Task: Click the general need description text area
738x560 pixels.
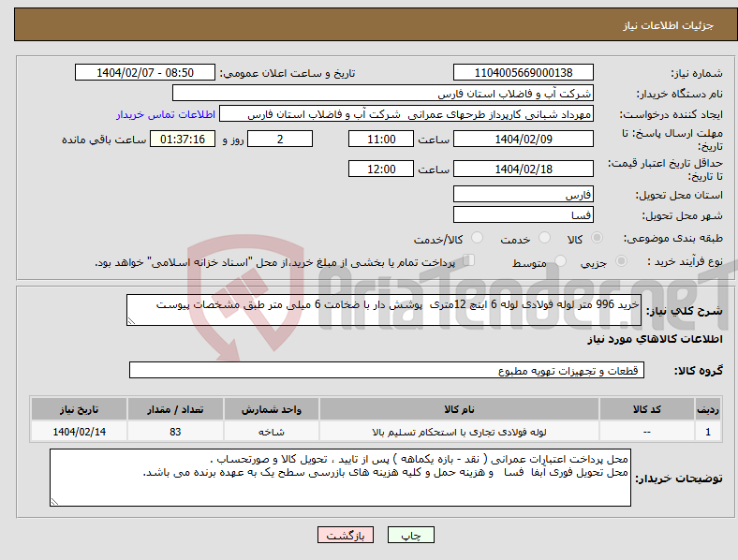Action: (x=384, y=310)
